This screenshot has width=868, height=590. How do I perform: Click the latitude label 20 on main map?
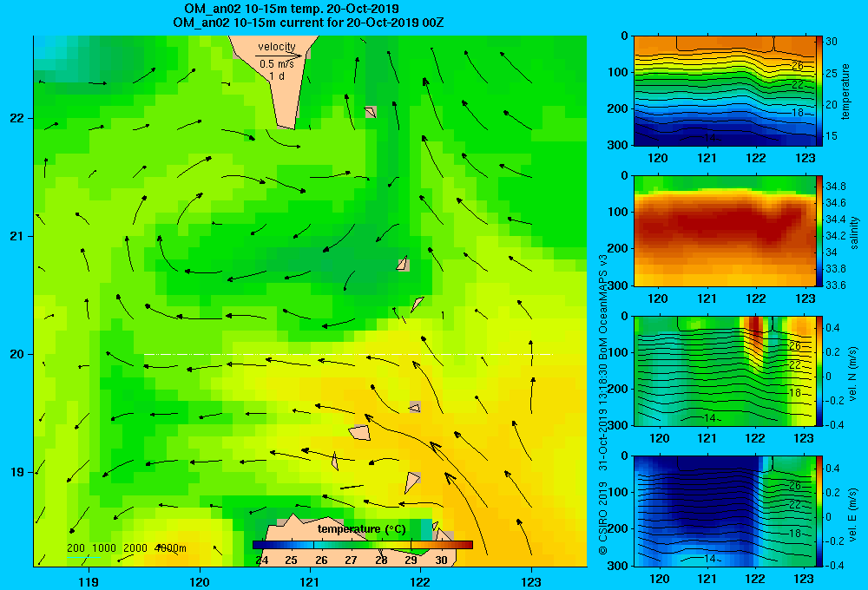[x=16, y=354]
